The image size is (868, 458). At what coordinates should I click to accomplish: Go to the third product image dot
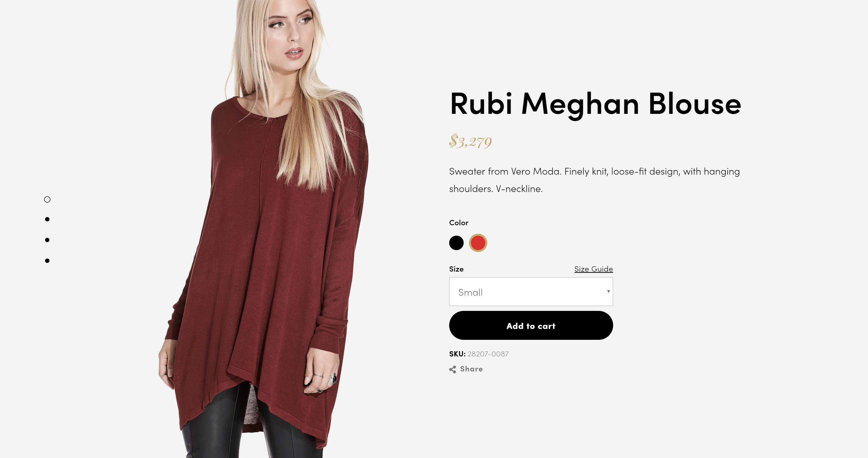pos(47,240)
